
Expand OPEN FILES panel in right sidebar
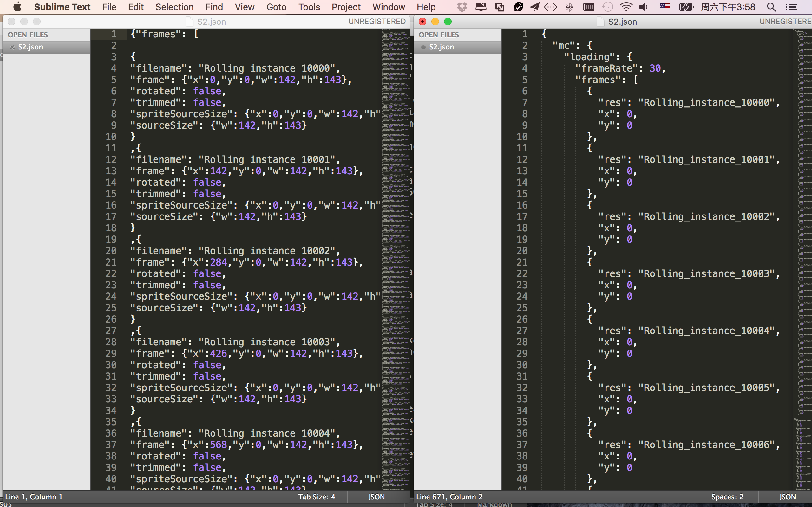pos(439,35)
